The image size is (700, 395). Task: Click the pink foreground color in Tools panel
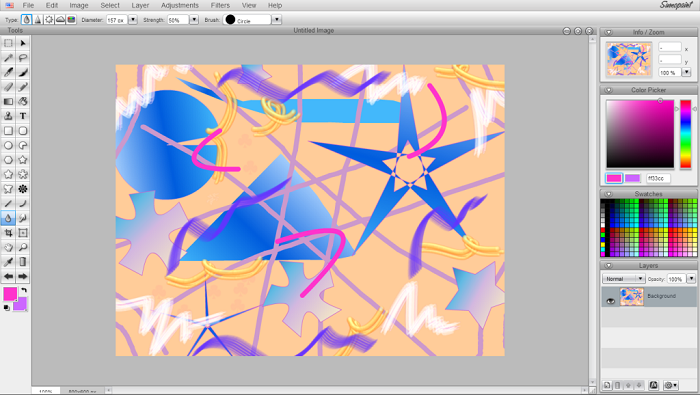coord(10,294)
